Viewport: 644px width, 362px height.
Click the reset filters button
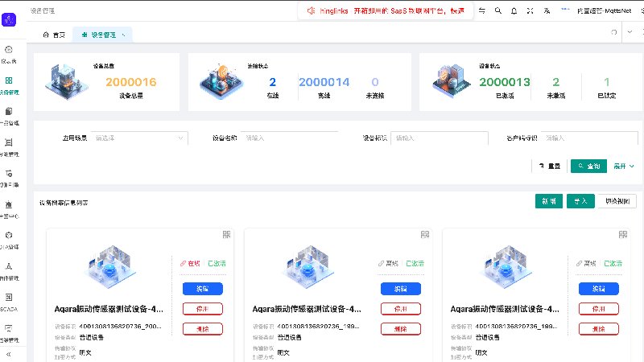(549, 166)
